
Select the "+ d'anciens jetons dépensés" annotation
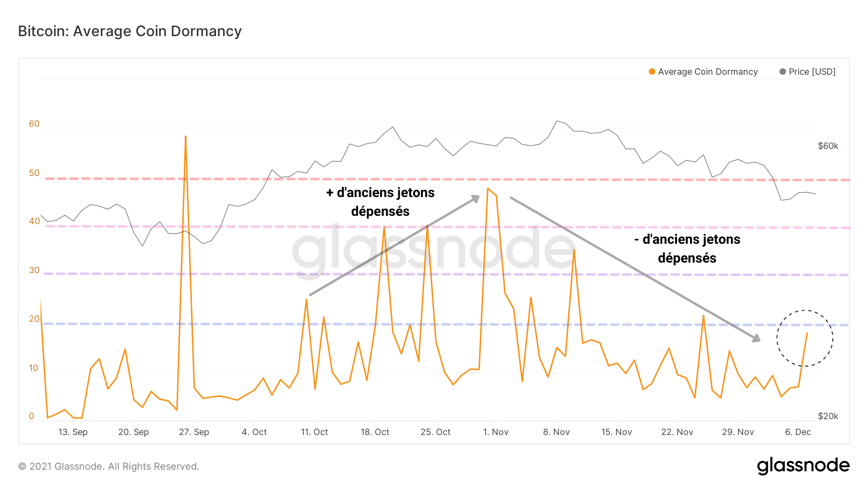coord(380,202)
